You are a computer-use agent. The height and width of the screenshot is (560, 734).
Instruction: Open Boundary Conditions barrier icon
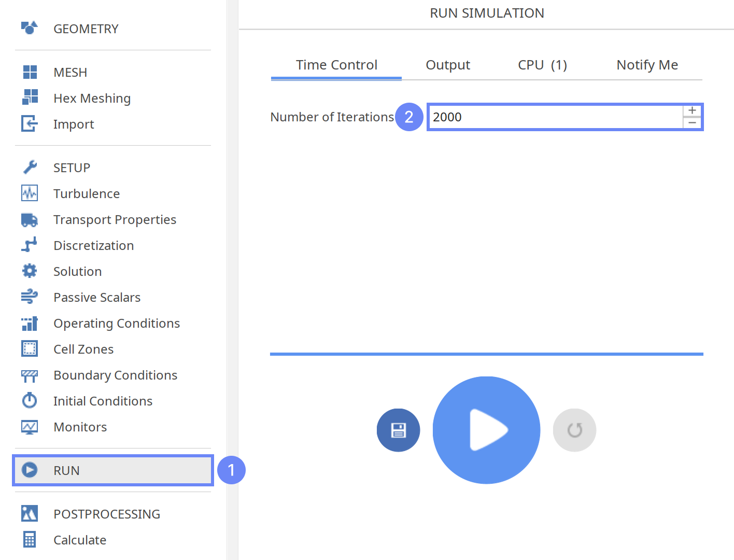pos(30,375)
